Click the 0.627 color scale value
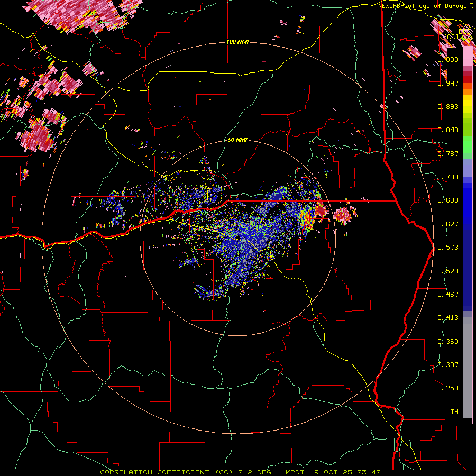 click(x=448, y=224)
